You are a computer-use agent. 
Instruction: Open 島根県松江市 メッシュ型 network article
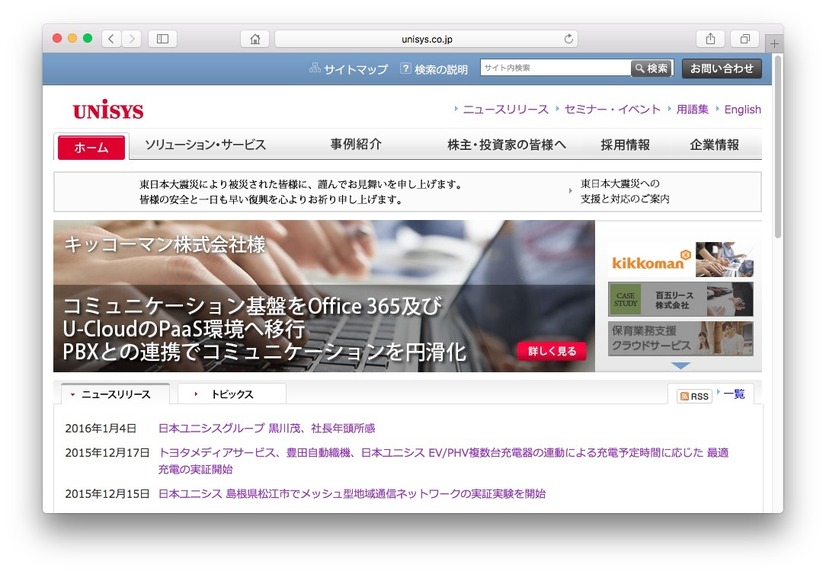tap(352, 493)
